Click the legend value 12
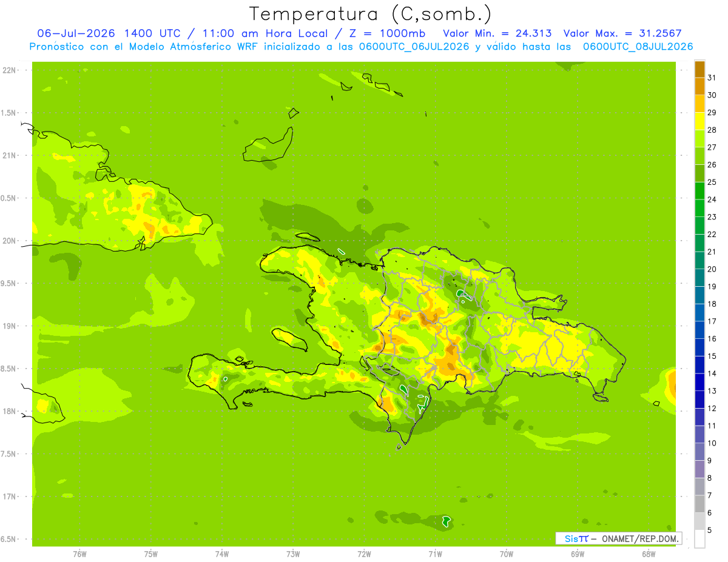728x562 pixels. [712, 408]
